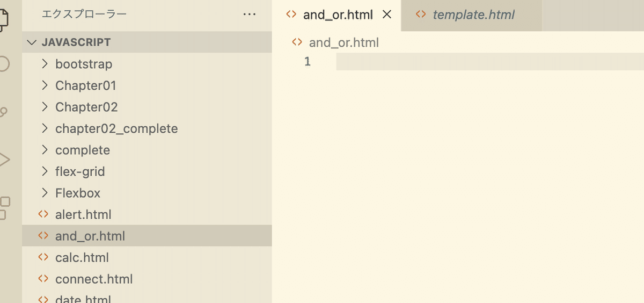Expand the bootstrap folder
This screenshot has height=303, width=644.
[45, 64]
